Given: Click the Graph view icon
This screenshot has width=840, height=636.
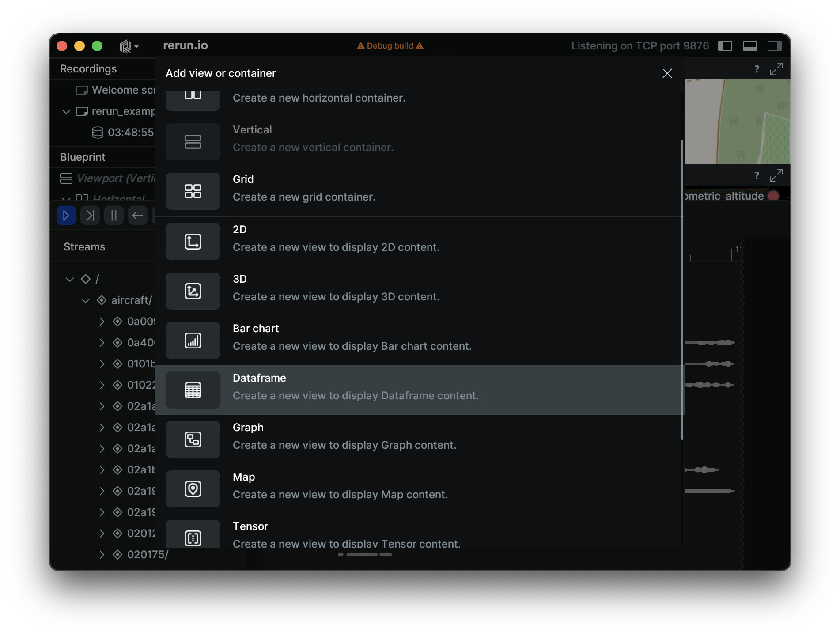Looking at the screenshot, I should (x=193, y=439).
